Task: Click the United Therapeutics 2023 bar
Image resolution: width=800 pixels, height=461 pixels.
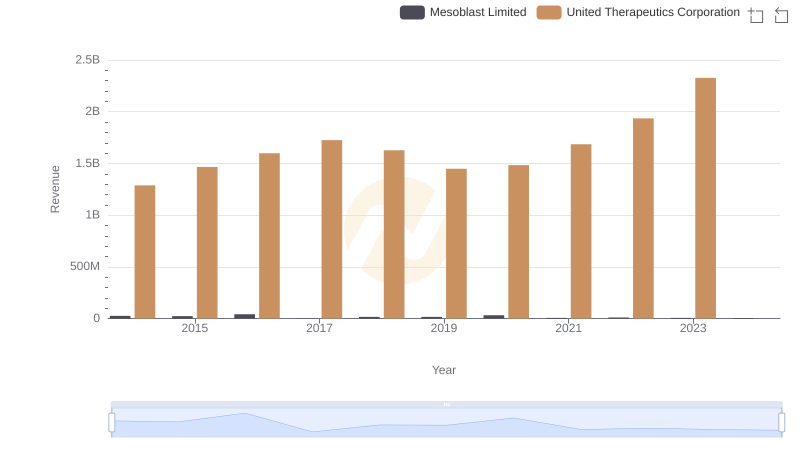Action: (705, 198)
